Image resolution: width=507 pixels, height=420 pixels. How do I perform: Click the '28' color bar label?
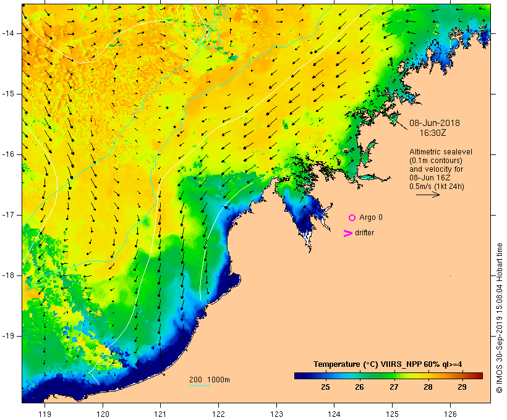tap(428, 387)
